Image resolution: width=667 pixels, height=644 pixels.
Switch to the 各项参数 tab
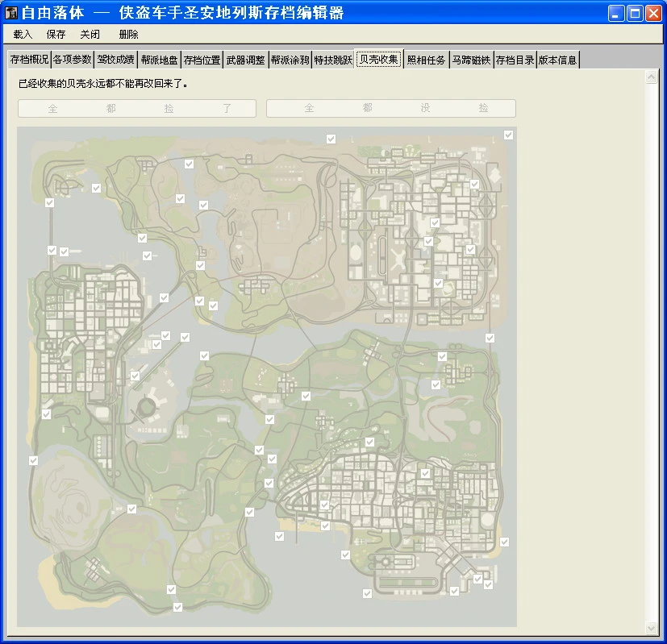click(x=73, y=60)
